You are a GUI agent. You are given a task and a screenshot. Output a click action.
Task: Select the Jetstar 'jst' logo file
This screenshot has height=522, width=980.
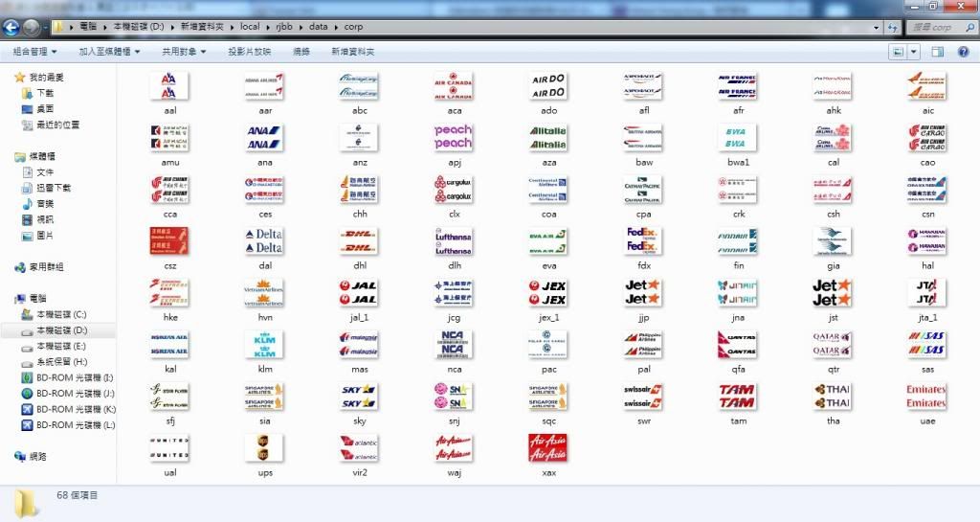tap(832, 293)
